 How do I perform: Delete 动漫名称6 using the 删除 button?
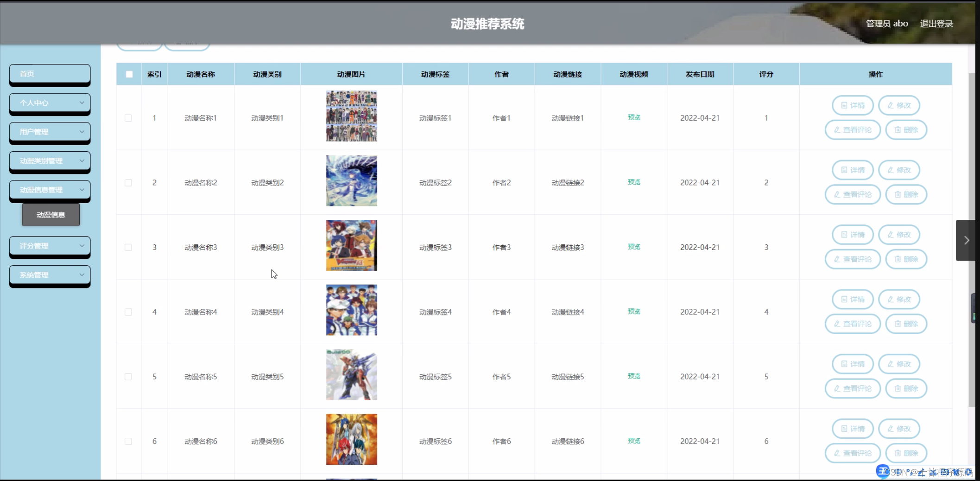(x=906, y=453)
